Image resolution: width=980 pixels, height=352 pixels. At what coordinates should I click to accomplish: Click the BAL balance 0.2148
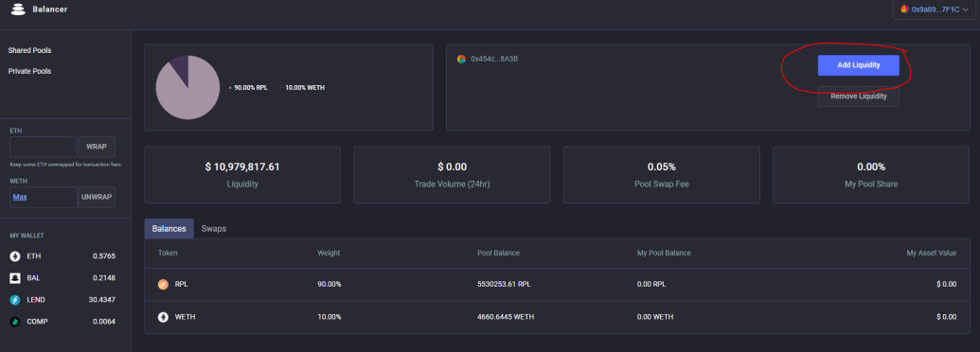click(104, 278)
